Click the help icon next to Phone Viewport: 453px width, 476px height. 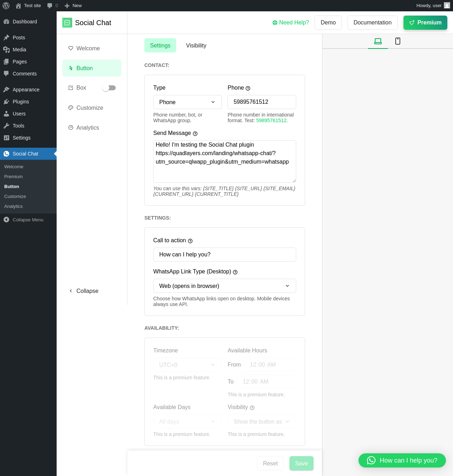(x=248, y=88)
